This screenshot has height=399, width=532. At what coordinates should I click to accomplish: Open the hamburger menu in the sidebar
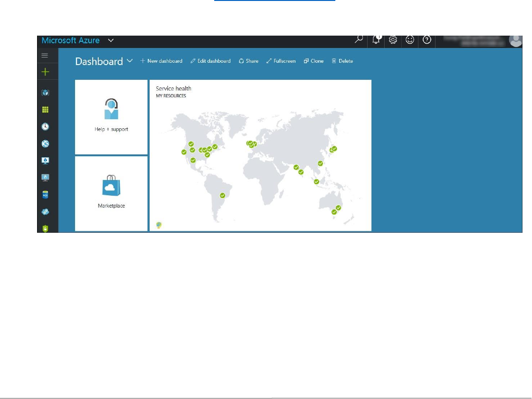click(45, 55)
